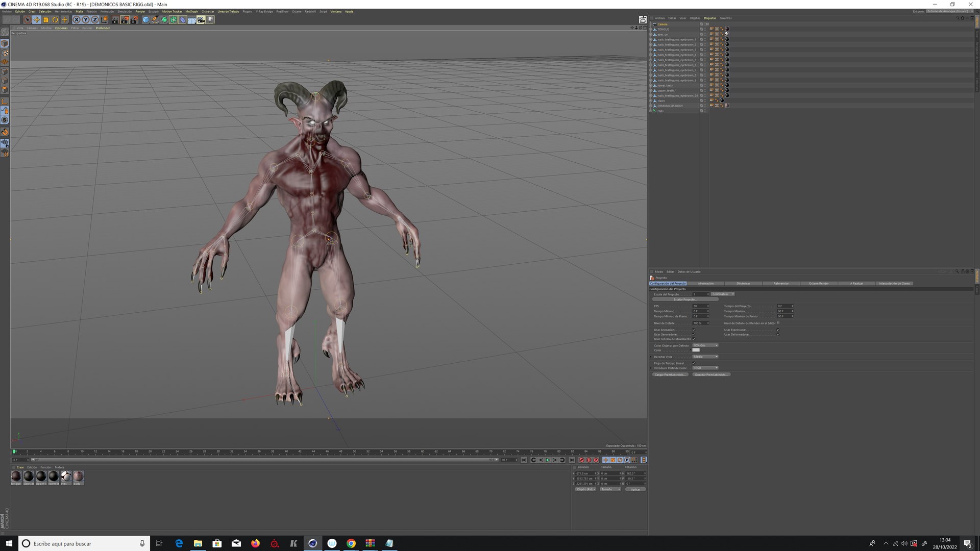Activate the Move tool in the top toolbar
Viewport: 980px width, 551px height.
click(37, 19)
